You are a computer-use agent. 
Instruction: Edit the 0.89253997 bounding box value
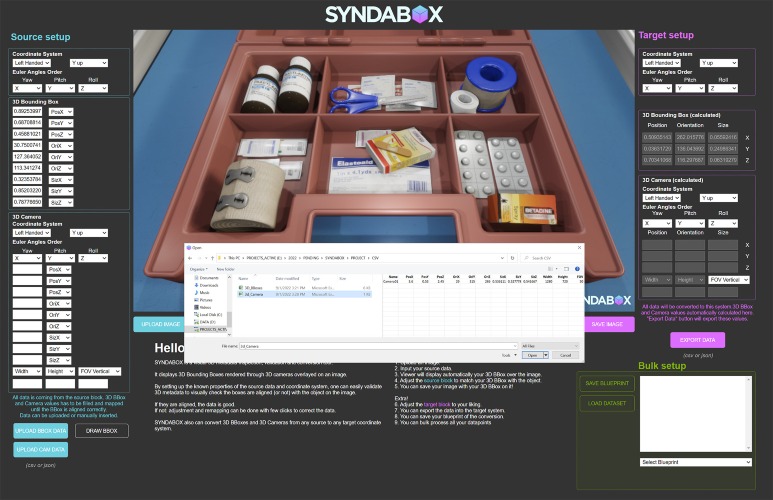pyautogui.click(x=27, y=111)
